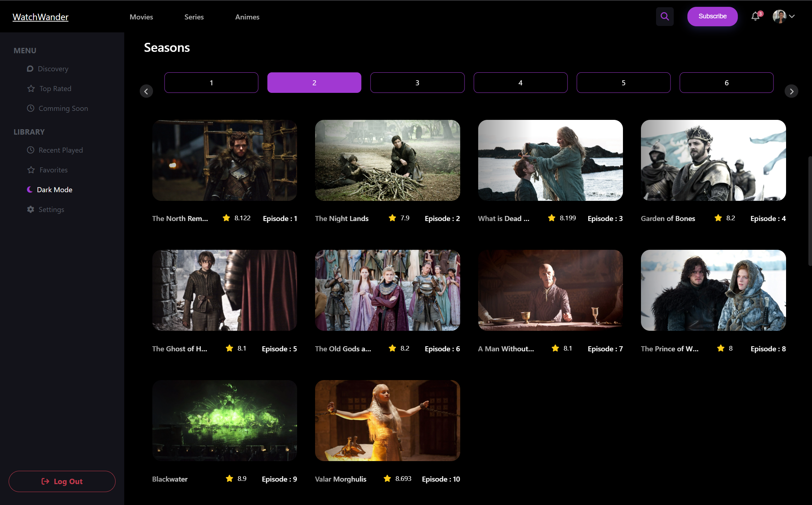Click the Log Out label

tap(68, 481)
